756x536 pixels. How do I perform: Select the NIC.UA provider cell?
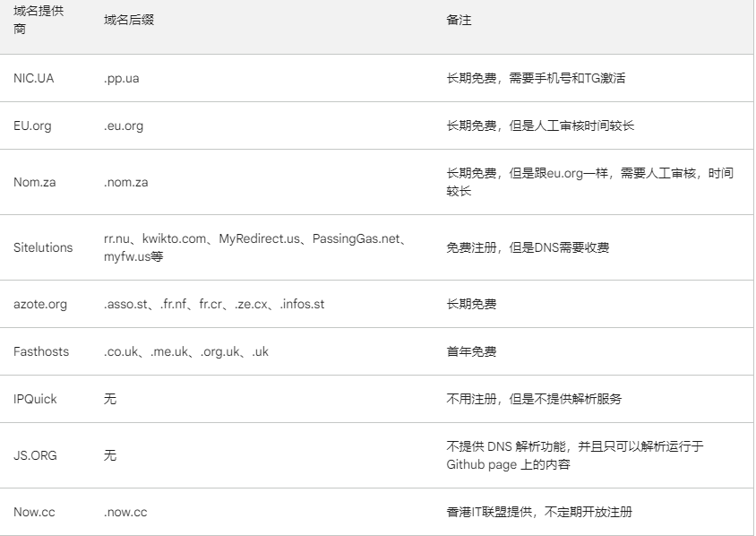tap(34, 78)
